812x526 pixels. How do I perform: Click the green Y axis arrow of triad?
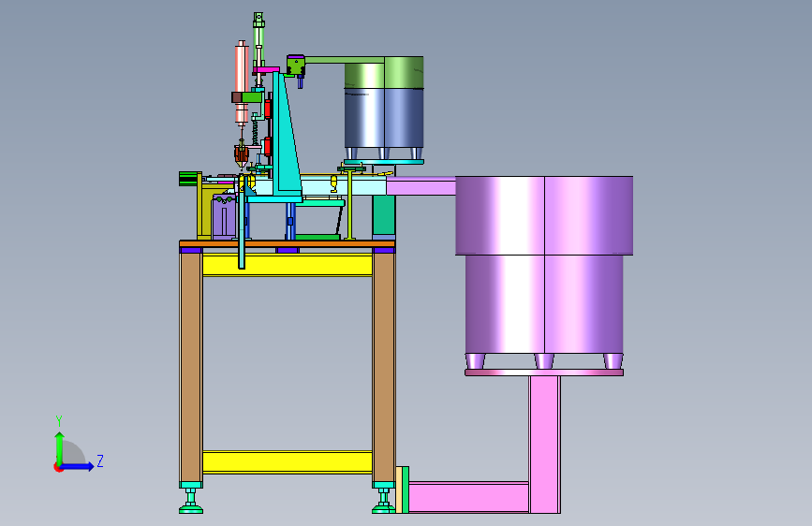pos(60,447)
